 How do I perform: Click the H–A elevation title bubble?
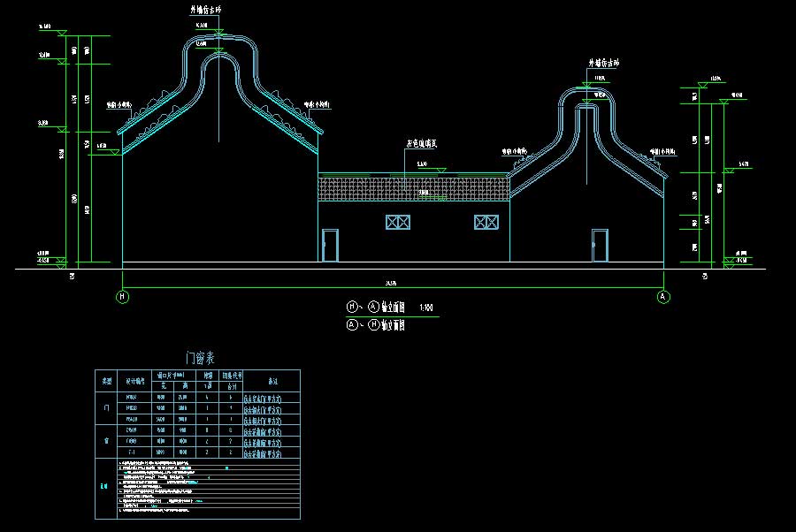tap(352, 308)
